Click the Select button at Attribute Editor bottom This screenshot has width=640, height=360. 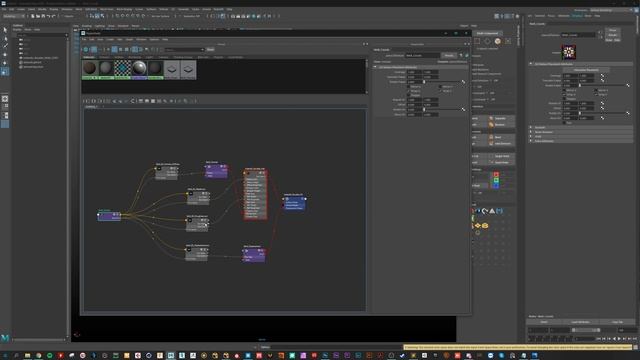[544, 322]
